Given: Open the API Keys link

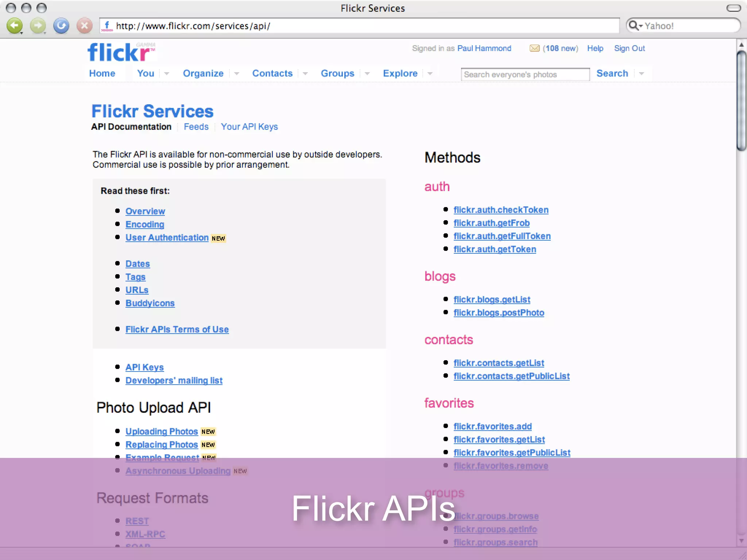Looking at the screenshot, I should (144, 367).
